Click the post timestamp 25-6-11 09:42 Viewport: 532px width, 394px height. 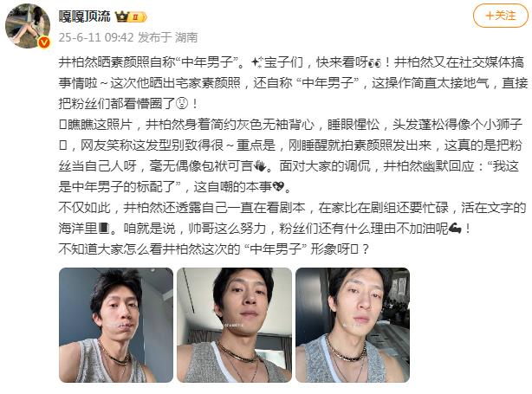point(96,37)
